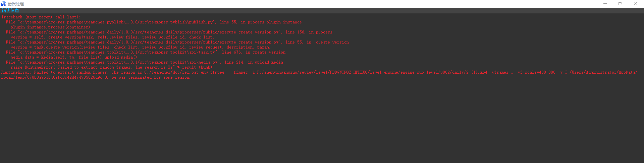Select the 错误信息 tab
Viewport: 644px width, 163px height.
[x=10, y=11]
